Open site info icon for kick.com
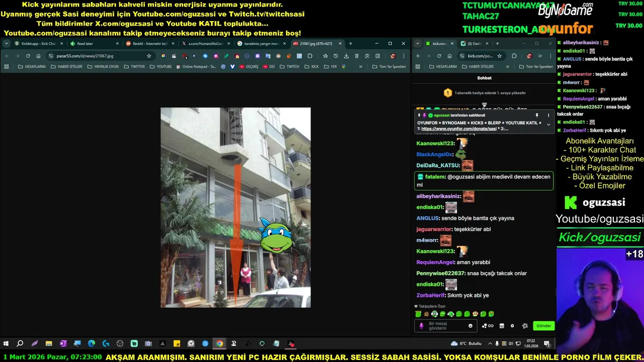 click(462, 56)
